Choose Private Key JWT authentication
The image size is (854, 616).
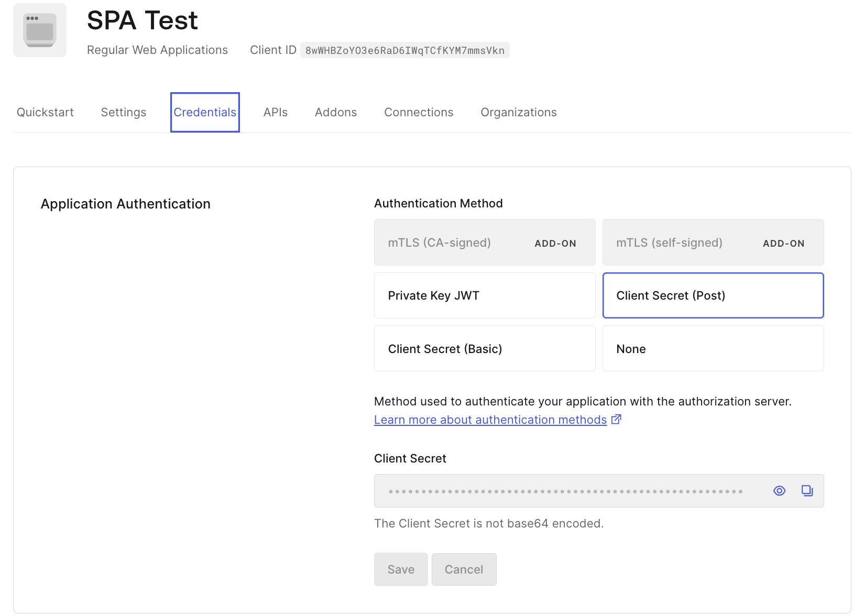click(484, 295)
